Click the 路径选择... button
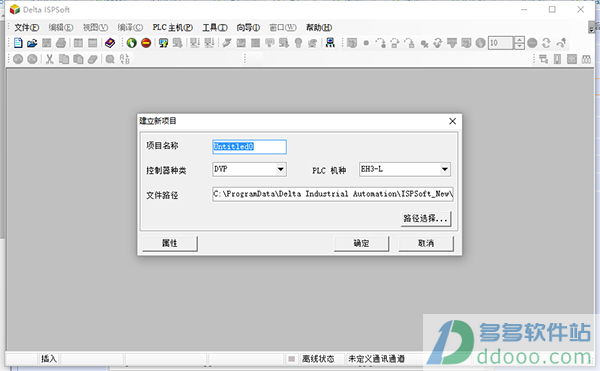 coord(426,218)
